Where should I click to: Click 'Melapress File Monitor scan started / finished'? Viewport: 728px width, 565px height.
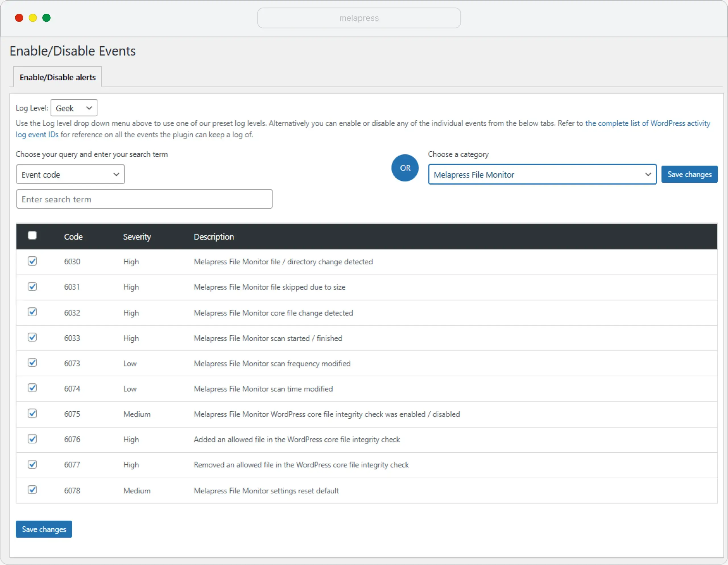tap(268, 338)
